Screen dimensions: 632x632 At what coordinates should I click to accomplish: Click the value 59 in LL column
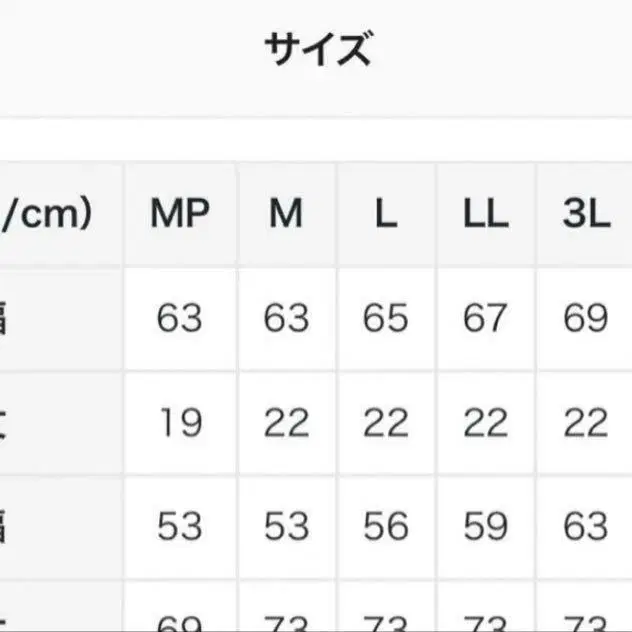pyautogui.click(x=485, y=526)
